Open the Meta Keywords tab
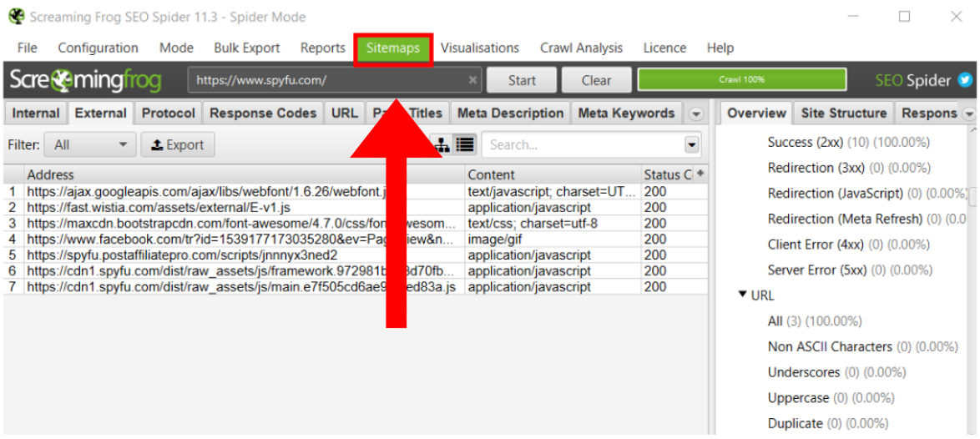Image resolution: width=980 pixels, height=439 pixels. coord(626,114)
